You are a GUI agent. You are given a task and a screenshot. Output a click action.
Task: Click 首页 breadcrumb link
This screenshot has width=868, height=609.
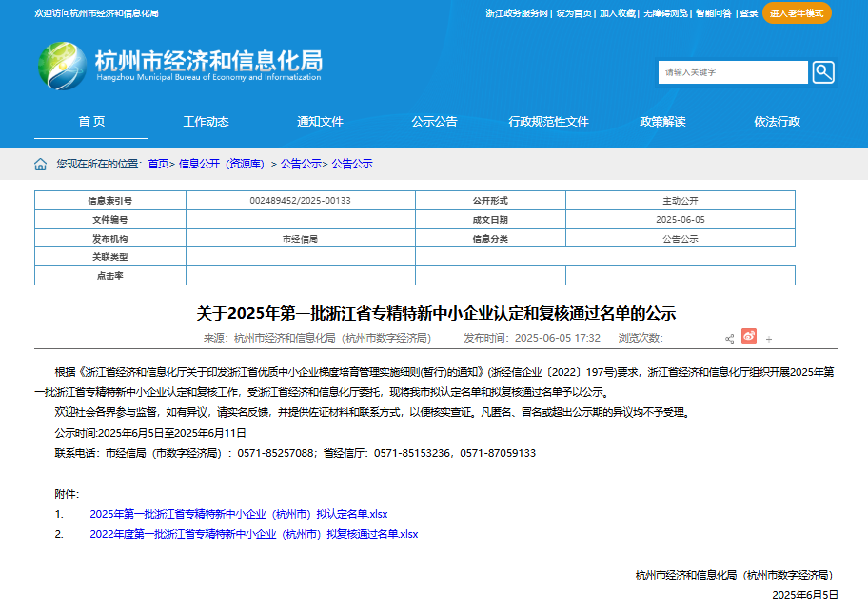(x=158, y=164)
